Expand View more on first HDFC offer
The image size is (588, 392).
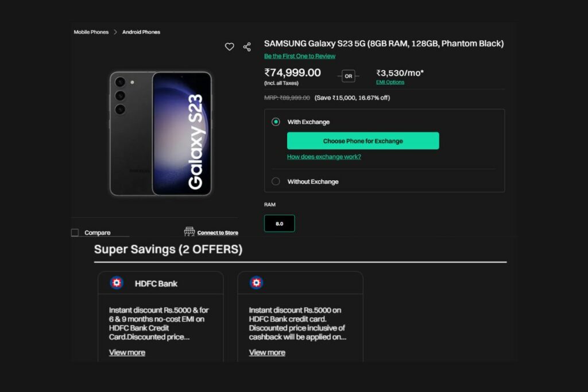[127, 352]
